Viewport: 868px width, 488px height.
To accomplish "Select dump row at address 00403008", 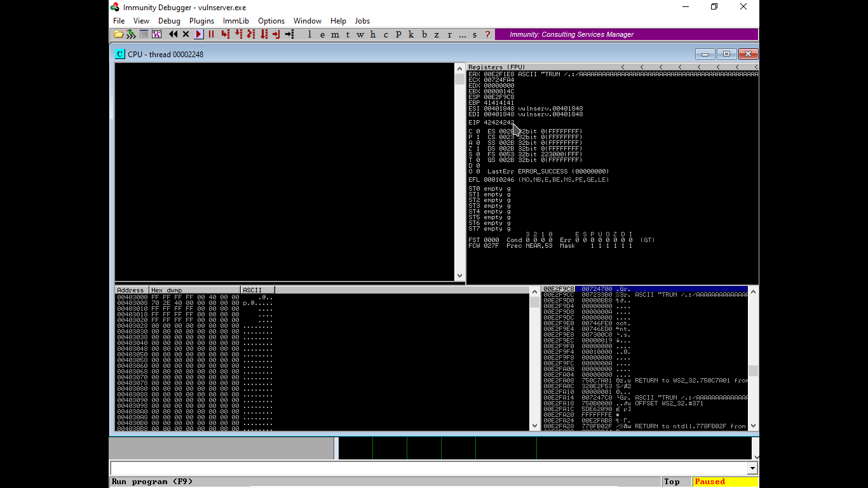I will [x=194, y=303].
